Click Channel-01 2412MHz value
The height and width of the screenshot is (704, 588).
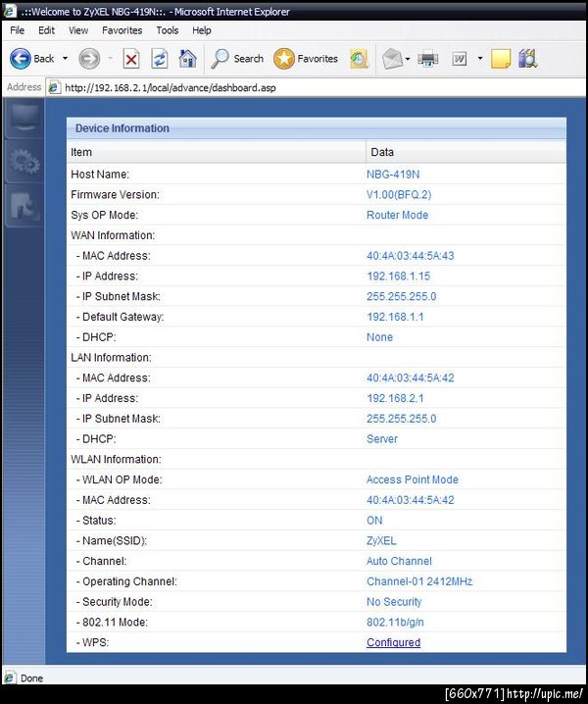(419, 581)
